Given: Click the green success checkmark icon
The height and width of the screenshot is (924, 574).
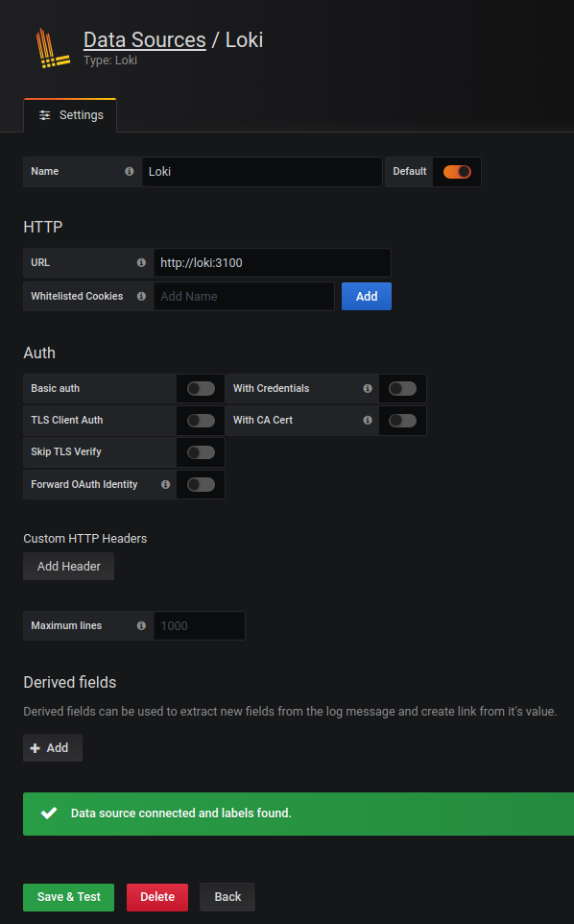Looking at the screenshot, I should [x=49, y=814].
